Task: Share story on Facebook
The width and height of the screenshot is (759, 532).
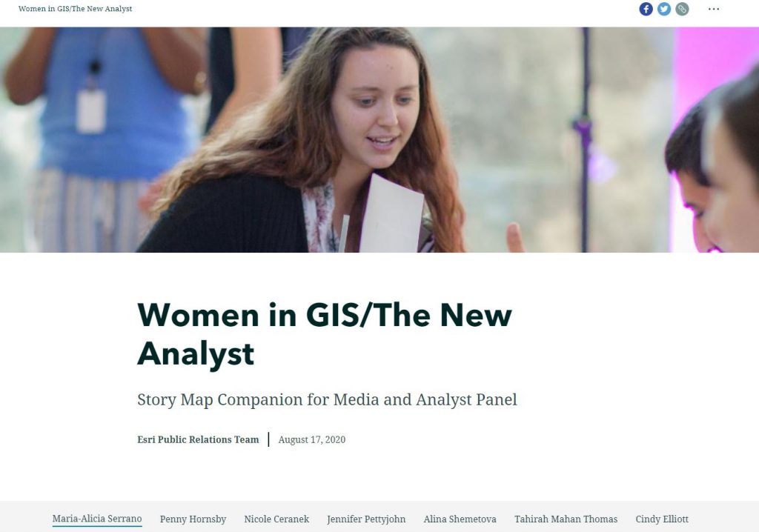Action: (x=646, y=9)
